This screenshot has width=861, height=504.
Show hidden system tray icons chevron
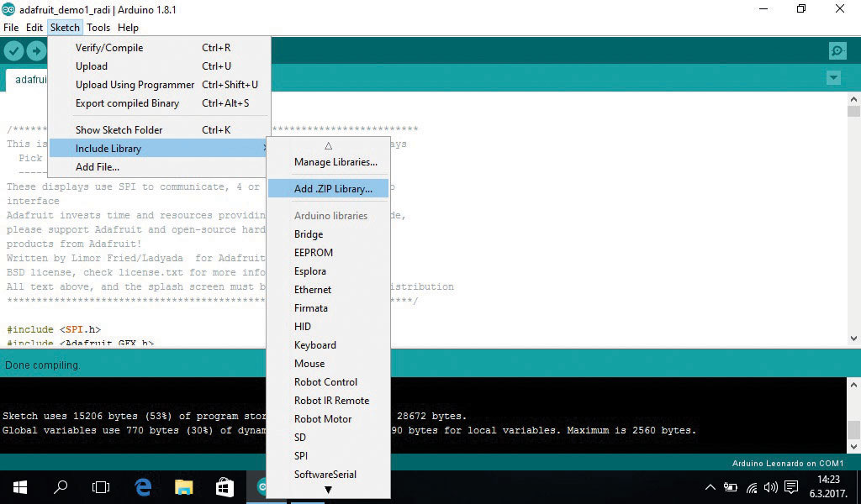(x=710, y=487)
